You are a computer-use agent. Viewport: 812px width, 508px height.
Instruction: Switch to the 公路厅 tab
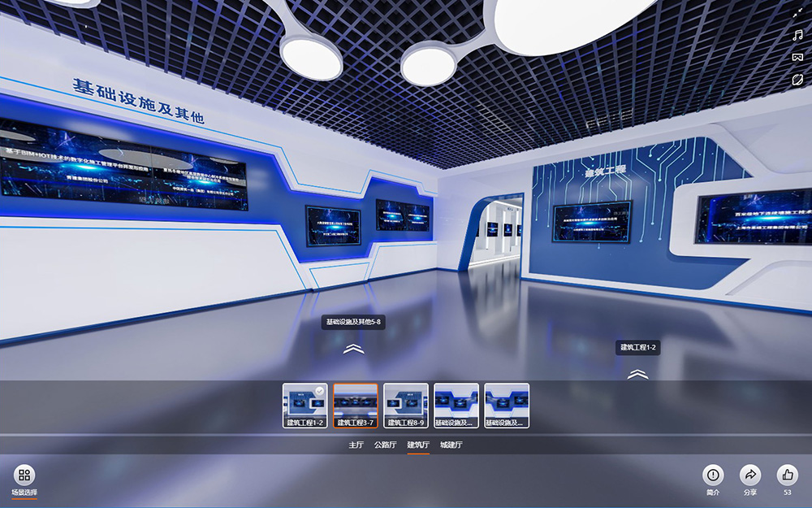[385, 445]
